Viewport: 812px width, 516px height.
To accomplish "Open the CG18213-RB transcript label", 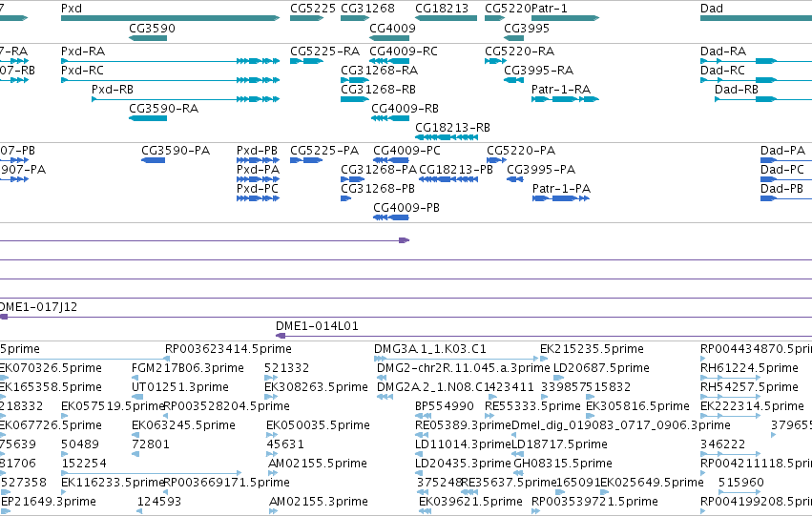I will [x=452, y=128].
